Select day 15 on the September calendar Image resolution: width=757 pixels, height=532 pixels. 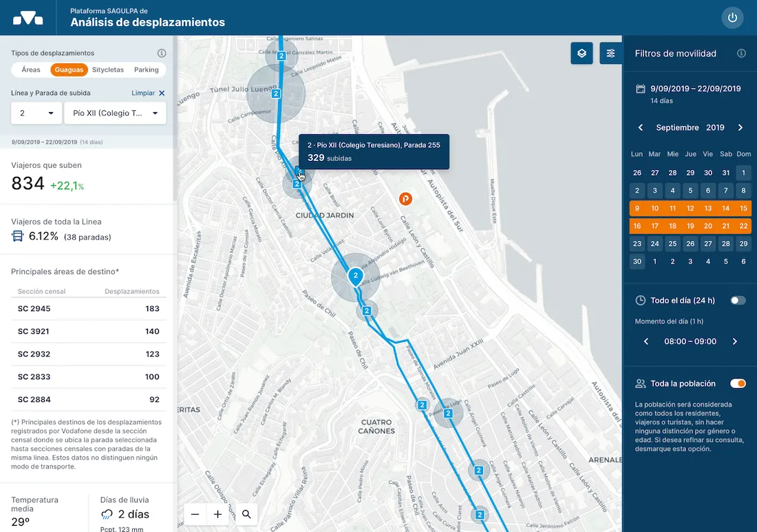point(743,208)
